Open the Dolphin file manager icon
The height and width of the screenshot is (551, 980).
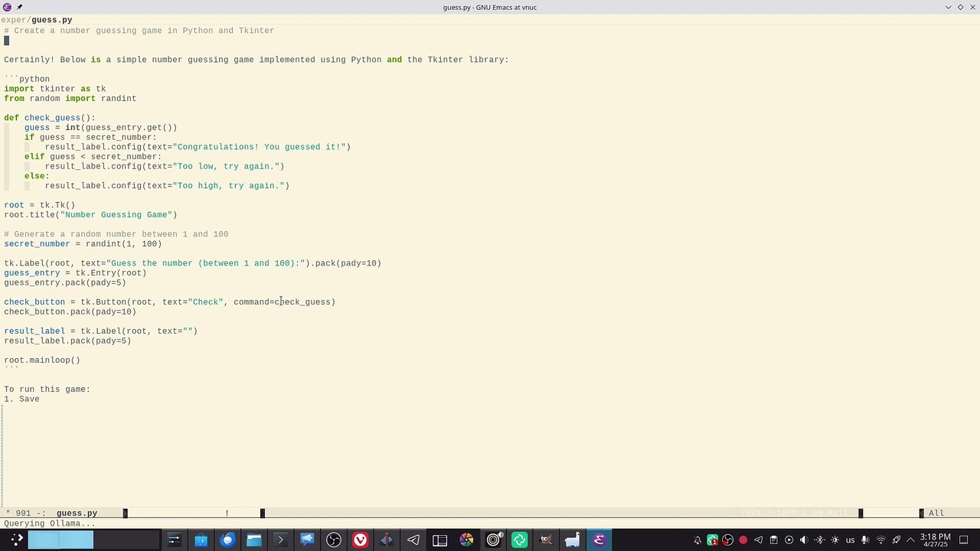[x=253, y=540]
